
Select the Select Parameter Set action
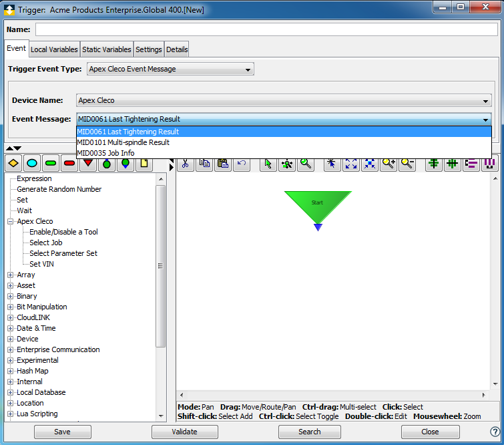point(63,253)
